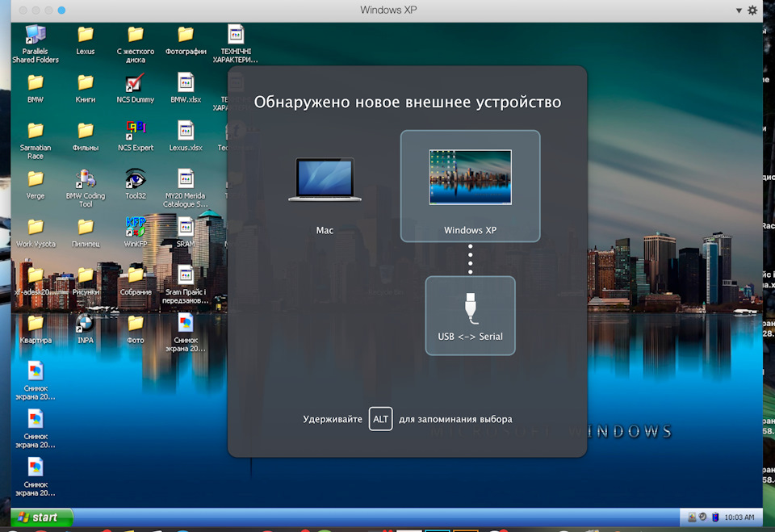Open Parallels Shared Folders desktop icon

35,44
